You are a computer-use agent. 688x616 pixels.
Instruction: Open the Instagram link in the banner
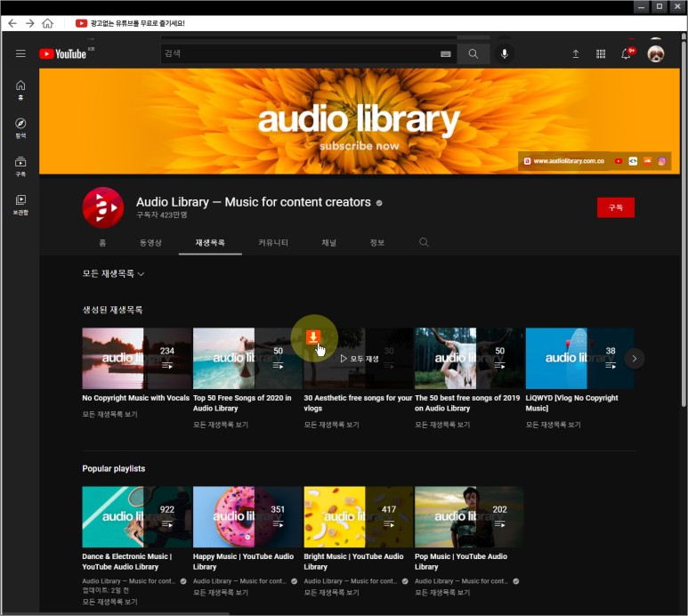661,161
